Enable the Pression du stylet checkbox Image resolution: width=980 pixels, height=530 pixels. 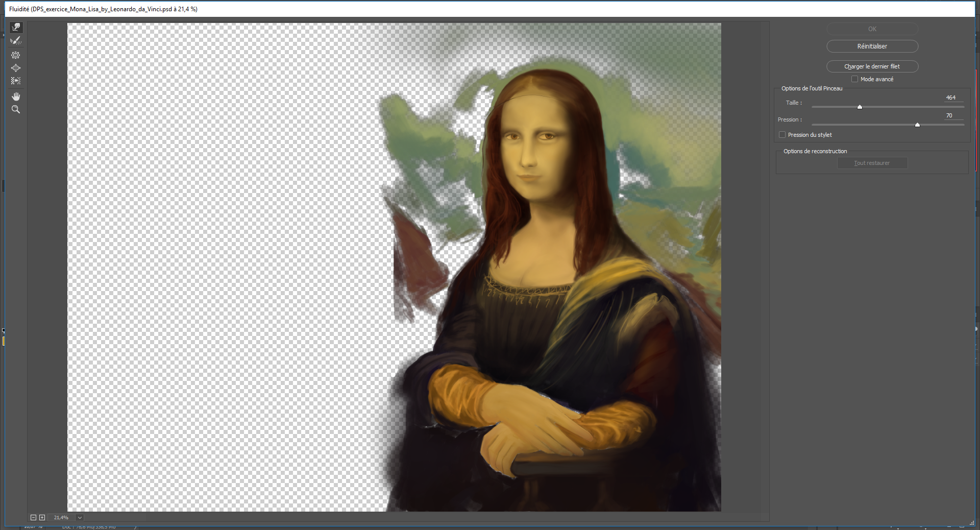782,134
